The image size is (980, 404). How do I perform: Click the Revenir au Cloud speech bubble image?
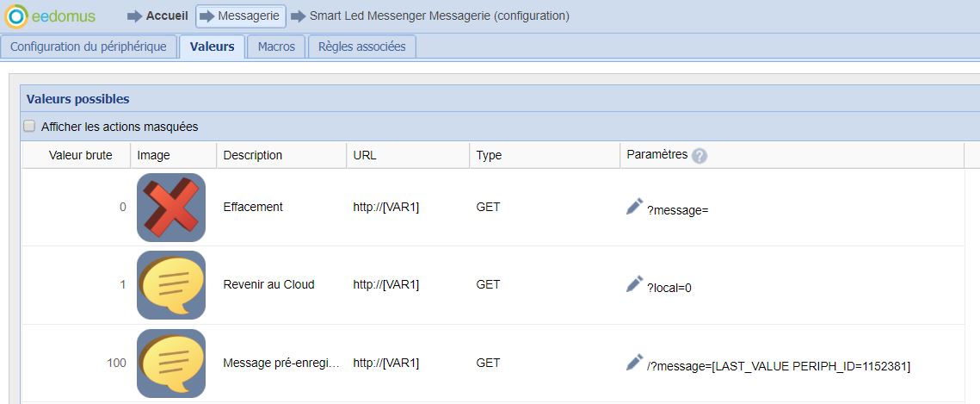(x=171, y=285)
